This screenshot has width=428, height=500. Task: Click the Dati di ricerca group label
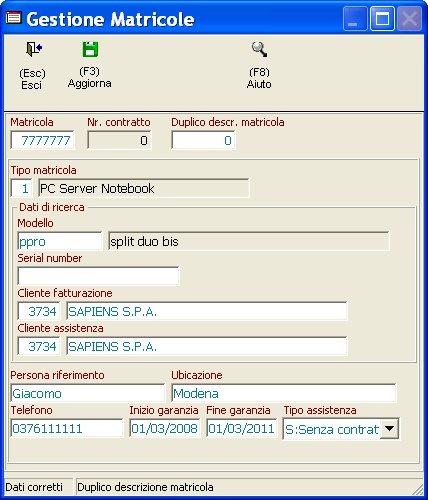click(52, 207)
